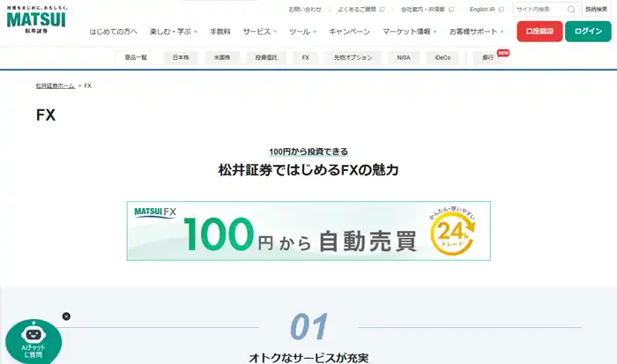Click the NEW badge on 銀行

tap(503, 53)
